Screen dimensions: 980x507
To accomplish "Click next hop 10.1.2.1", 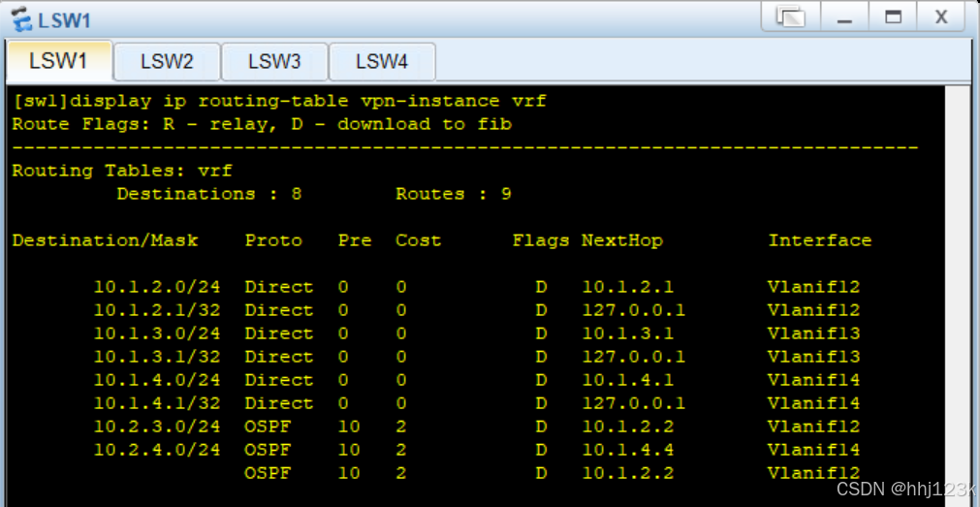I will point(628,287).
